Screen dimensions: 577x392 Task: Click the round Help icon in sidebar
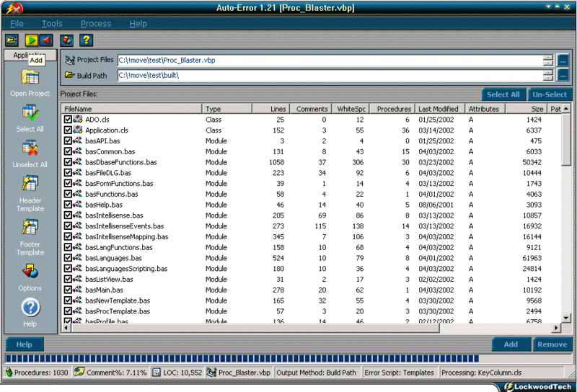click(30, 308)
